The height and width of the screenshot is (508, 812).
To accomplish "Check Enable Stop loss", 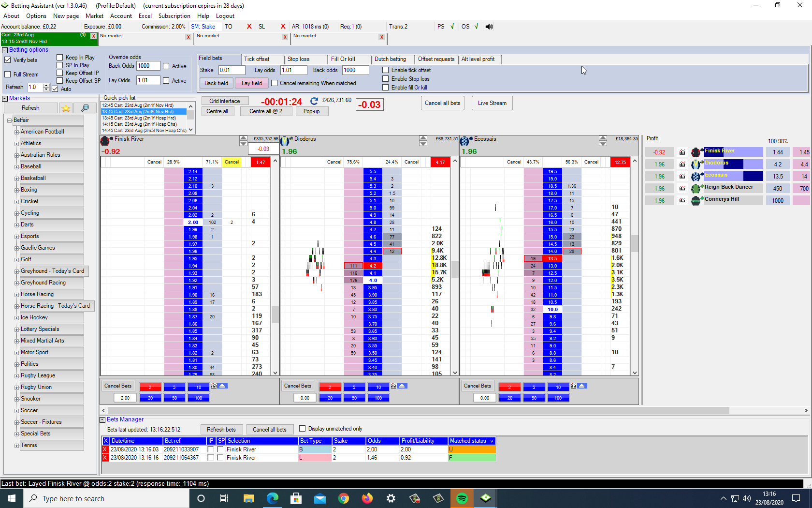I will (x=385, y=78).
